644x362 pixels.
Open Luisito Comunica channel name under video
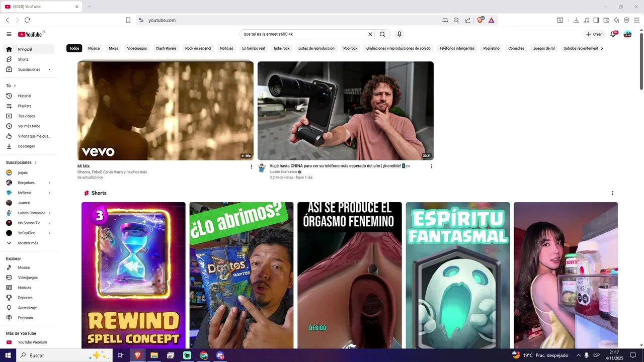(x=283, y=172)
